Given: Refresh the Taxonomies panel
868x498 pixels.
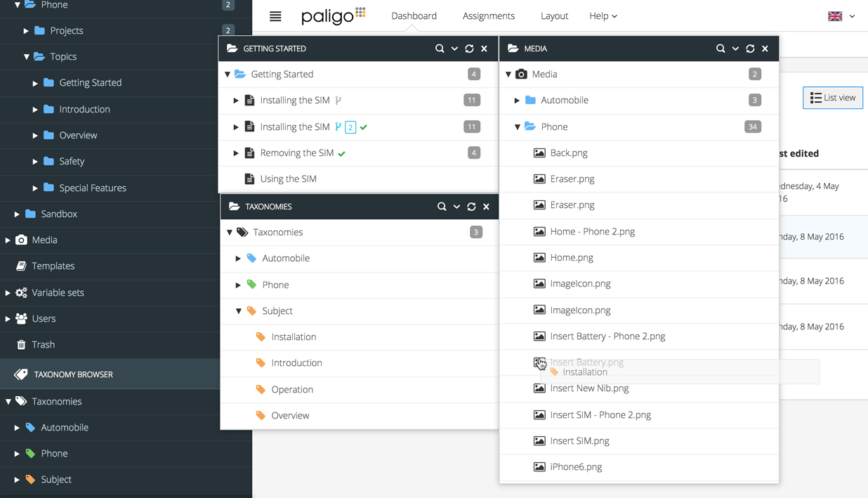Looking at the screenshot, I should point(471,207).
